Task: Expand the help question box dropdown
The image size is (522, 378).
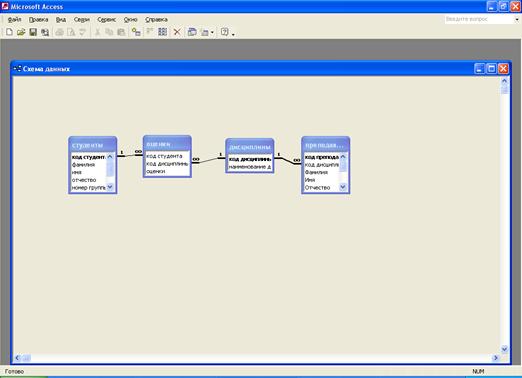Action: coord(517,20)
